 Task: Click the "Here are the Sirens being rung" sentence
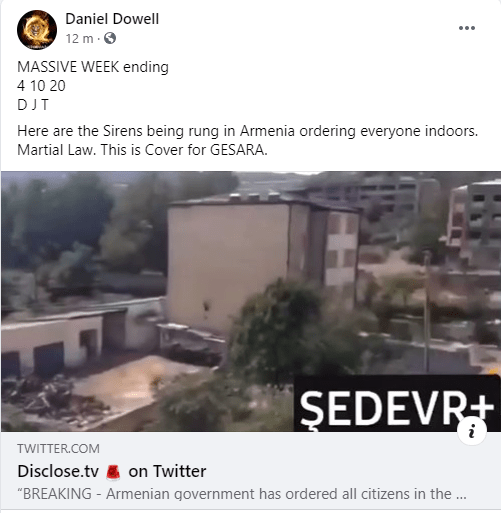pos(248,131)
